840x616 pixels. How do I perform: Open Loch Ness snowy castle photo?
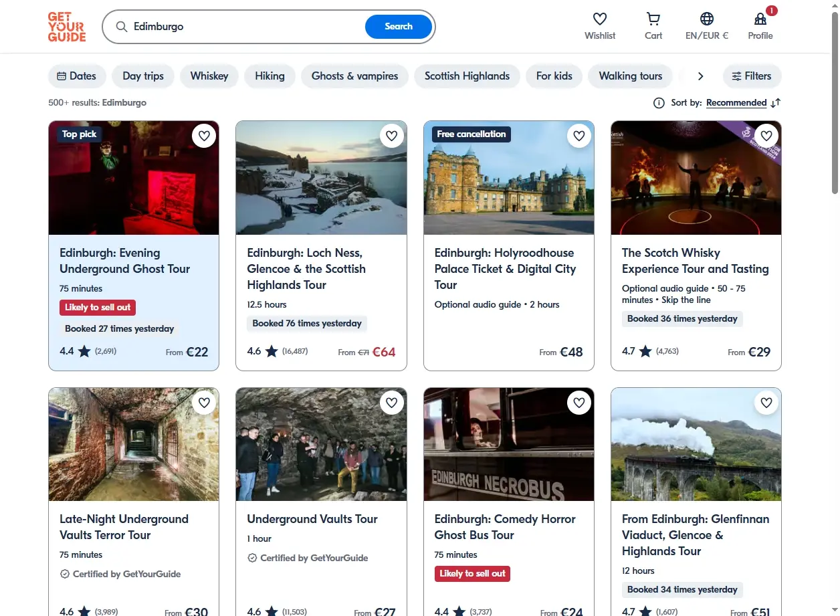coord(321,178)
